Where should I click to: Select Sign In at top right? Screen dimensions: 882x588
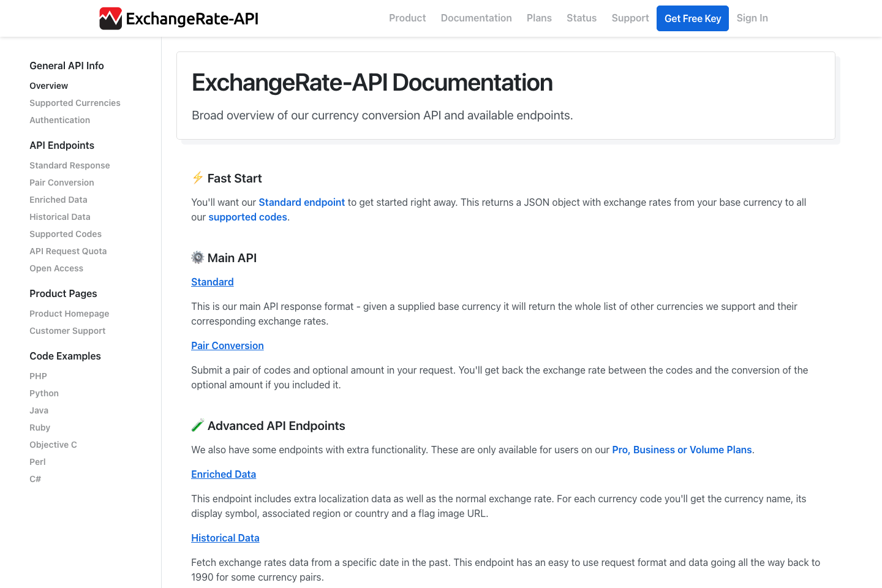[x=752, y=18]
